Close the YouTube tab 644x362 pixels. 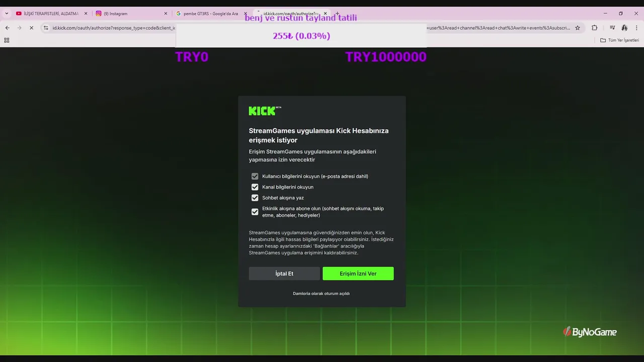click(x=86, y=14)
